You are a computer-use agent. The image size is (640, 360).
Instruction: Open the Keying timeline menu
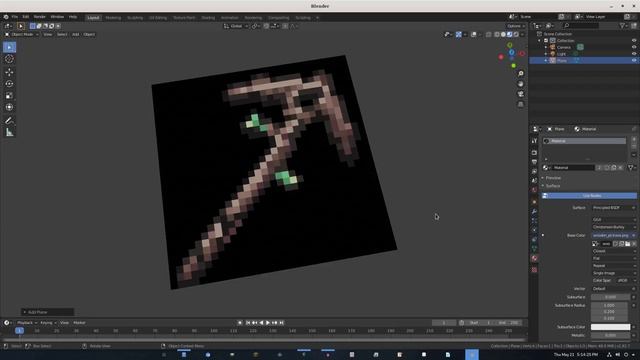pos(48,323)
